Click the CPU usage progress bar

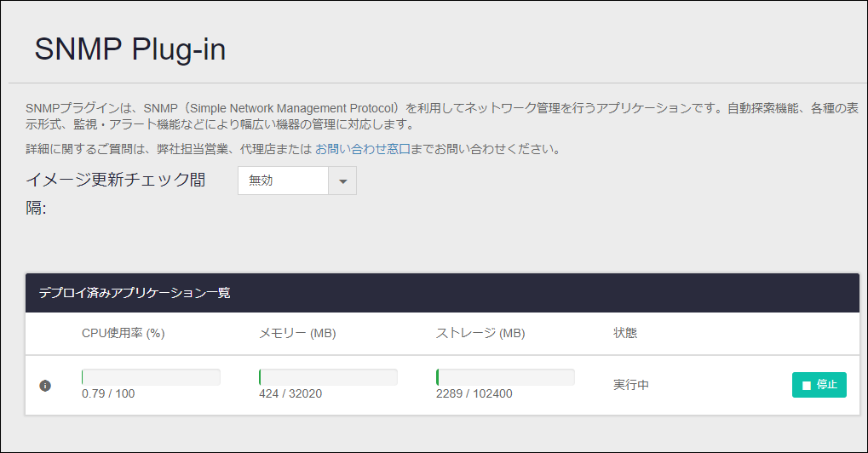coord(151,377)
